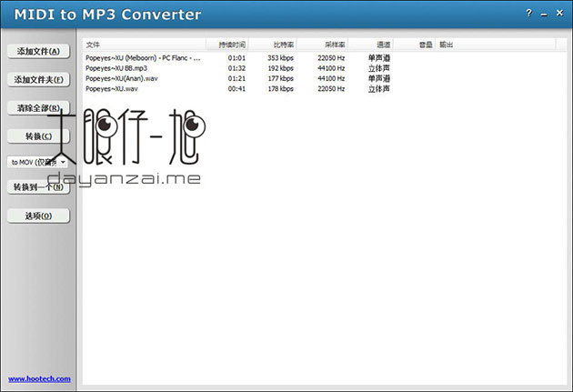Sort by the 音量 column header

tap(414, 45)
